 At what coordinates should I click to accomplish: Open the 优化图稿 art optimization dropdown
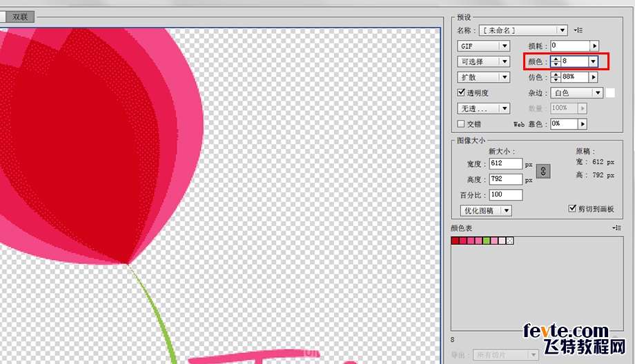coord(486,211)
